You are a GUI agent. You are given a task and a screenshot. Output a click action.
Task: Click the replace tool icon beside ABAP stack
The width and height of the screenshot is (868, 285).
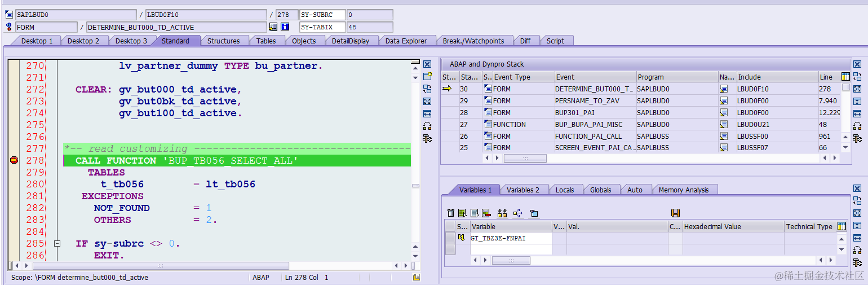point(857,76)
